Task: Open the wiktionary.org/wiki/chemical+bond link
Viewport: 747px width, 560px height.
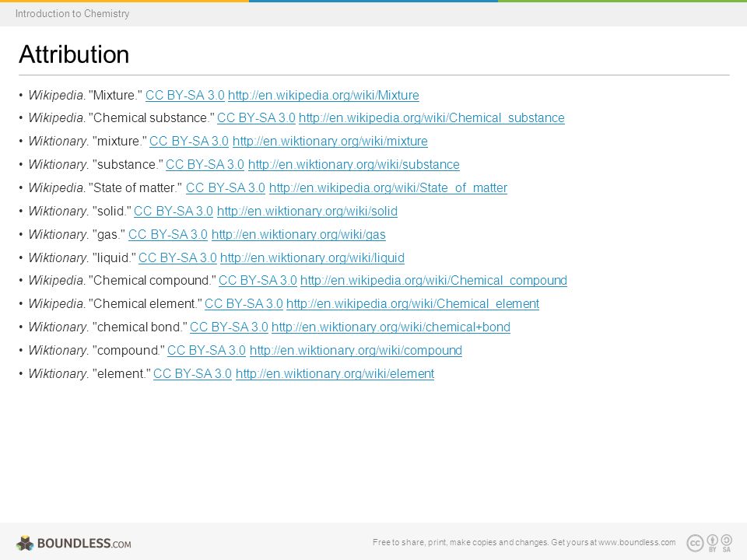Action: 391,327
